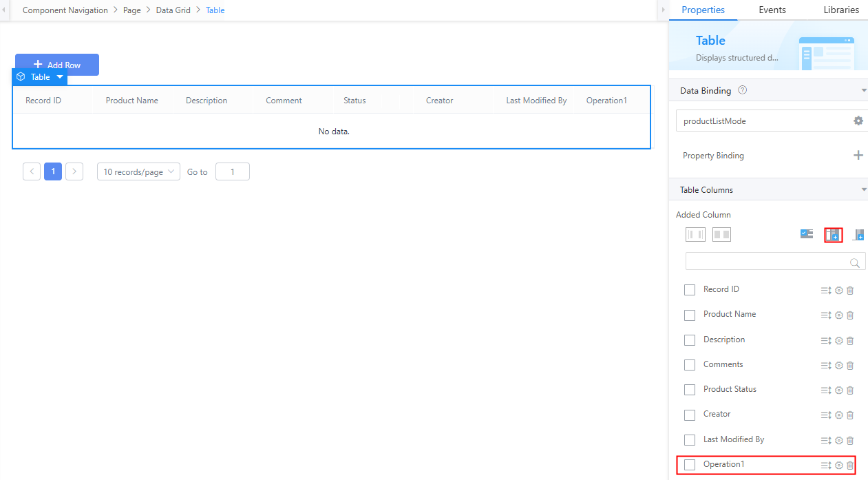Open settings gear for Last Modified By column
868x480 pixels.
pos(839,441)
